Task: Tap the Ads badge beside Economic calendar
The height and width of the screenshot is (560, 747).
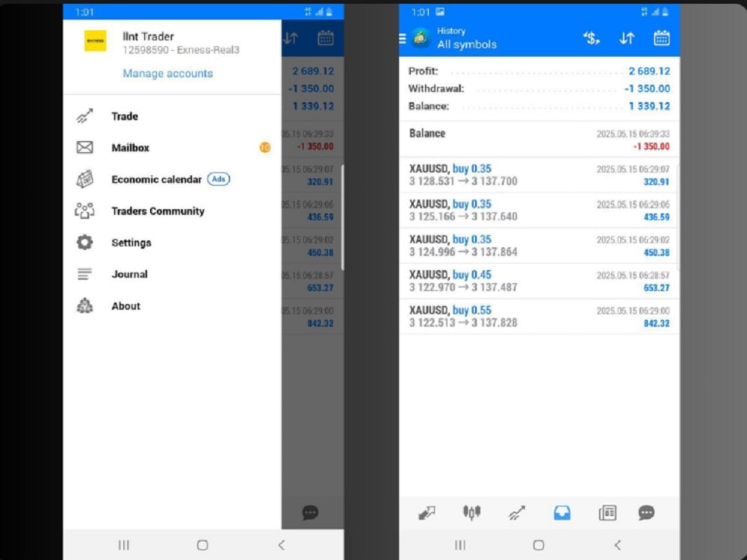Action: pyautogui.click(x=219, y=179)
